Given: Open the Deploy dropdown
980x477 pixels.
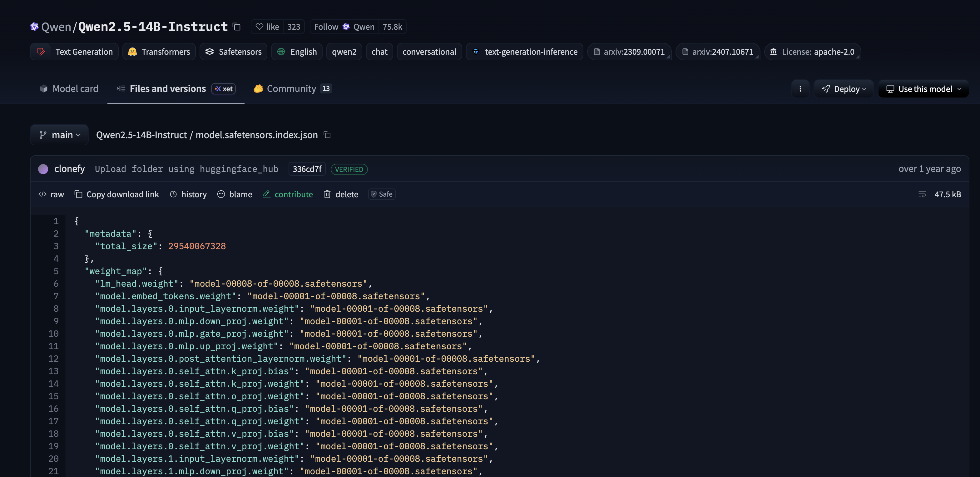Looking at the screenshot, I should [844, 88].
